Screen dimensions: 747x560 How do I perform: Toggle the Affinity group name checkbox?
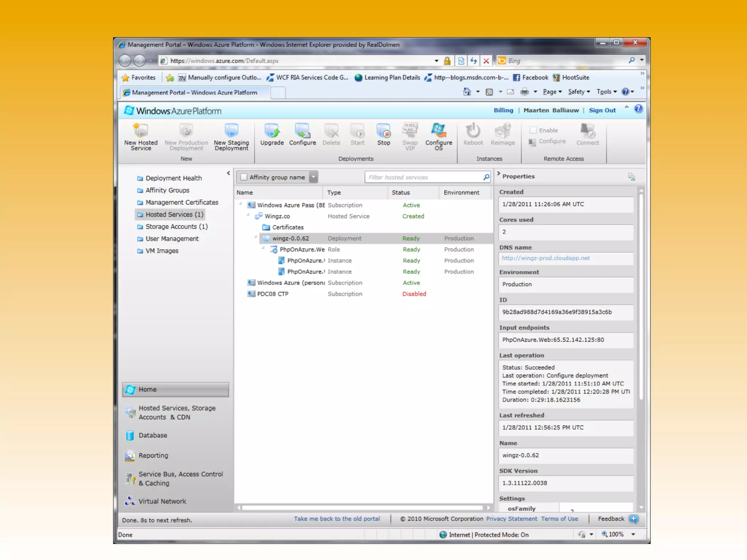point(244,177)
